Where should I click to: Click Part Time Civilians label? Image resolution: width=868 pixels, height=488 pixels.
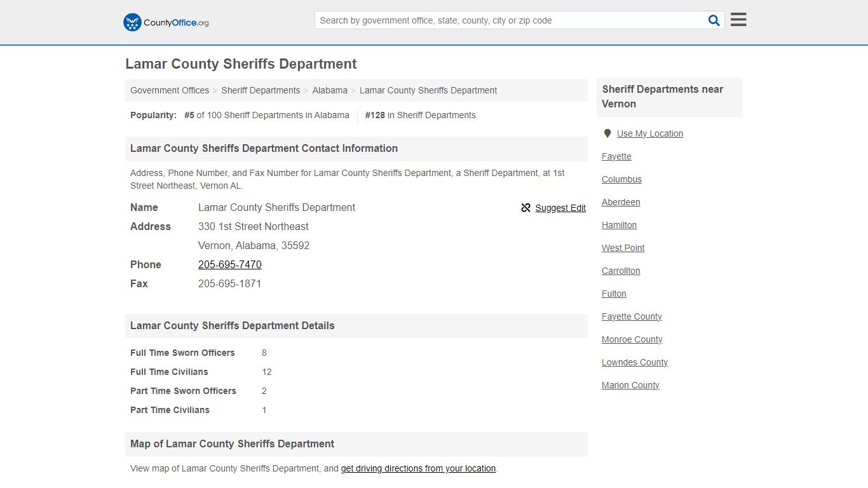point(170,410)
